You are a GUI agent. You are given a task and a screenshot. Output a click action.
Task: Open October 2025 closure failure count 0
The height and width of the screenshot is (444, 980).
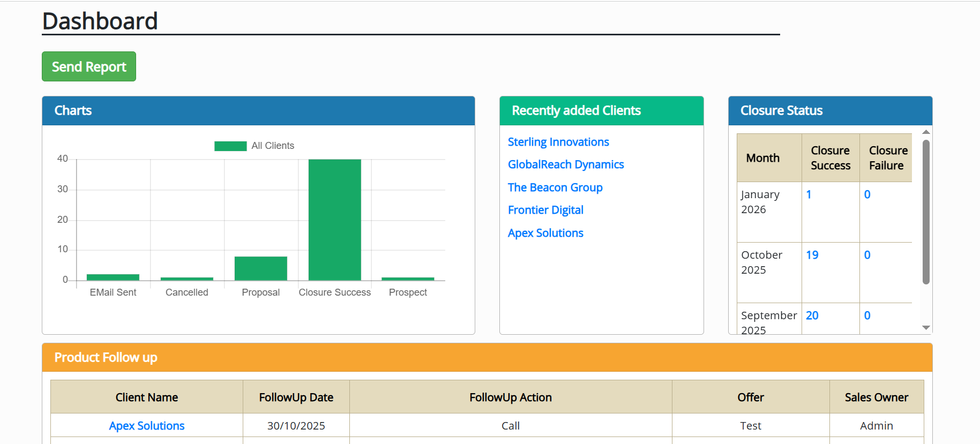tap(867, 255)
